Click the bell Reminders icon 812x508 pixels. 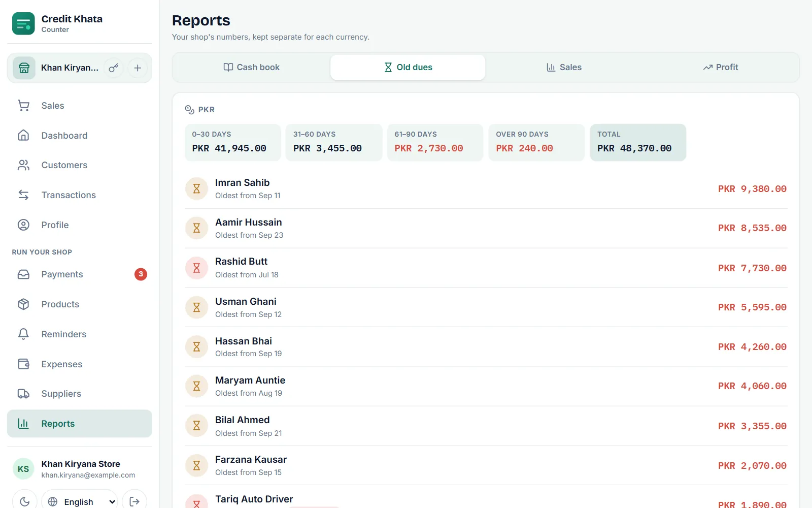(x=23, y=334)
